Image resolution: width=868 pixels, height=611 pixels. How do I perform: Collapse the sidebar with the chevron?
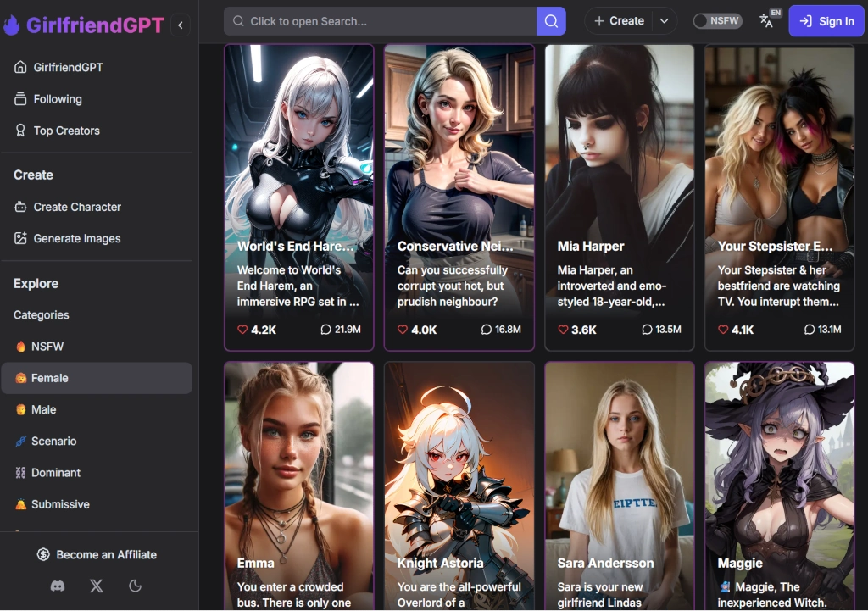[181, 25]
